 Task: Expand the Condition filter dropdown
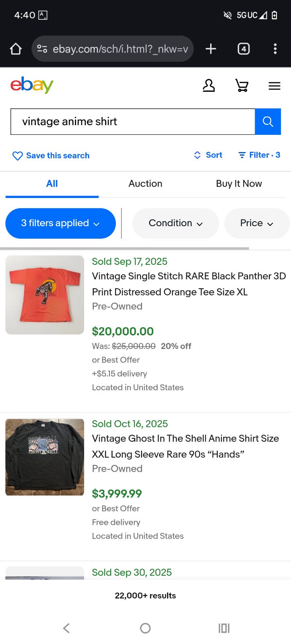(175, 223)
